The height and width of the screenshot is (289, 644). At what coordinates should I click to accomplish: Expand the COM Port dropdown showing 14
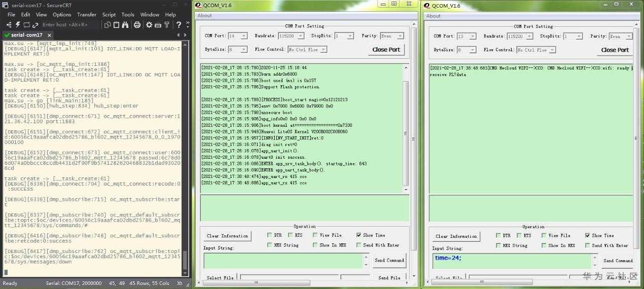coord(237,36)
